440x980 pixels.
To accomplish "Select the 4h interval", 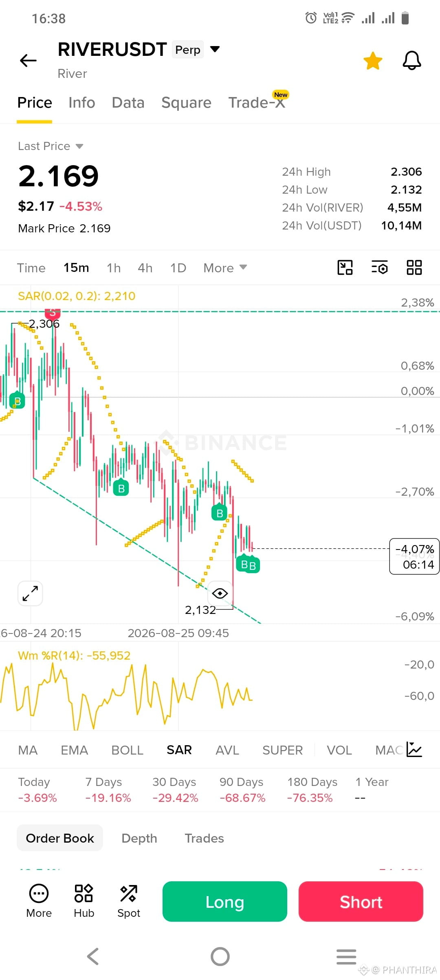I will click(145, 268).
